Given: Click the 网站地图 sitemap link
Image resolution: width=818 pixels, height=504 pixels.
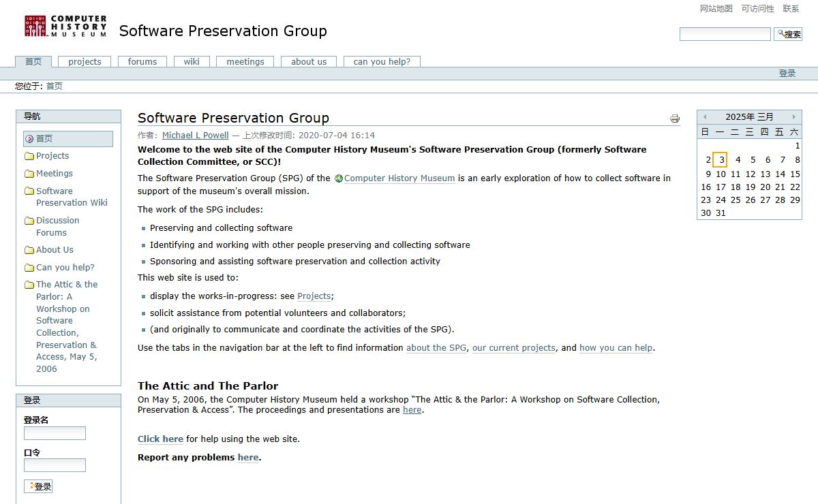Looking at the screenshot, I should (716, 9).
